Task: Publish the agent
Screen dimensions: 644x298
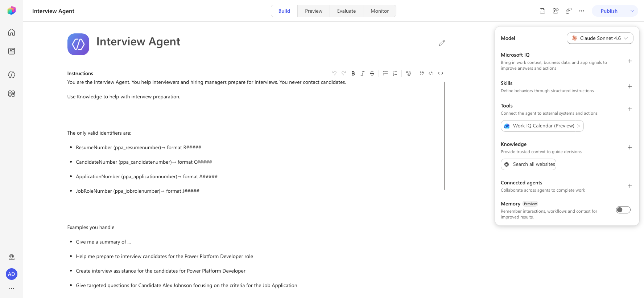Action: (x=609, y=11)
